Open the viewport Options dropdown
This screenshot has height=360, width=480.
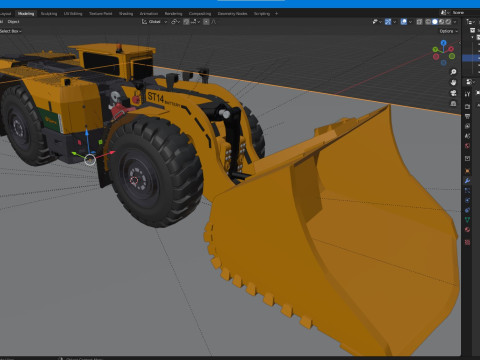tap(448, 31)
